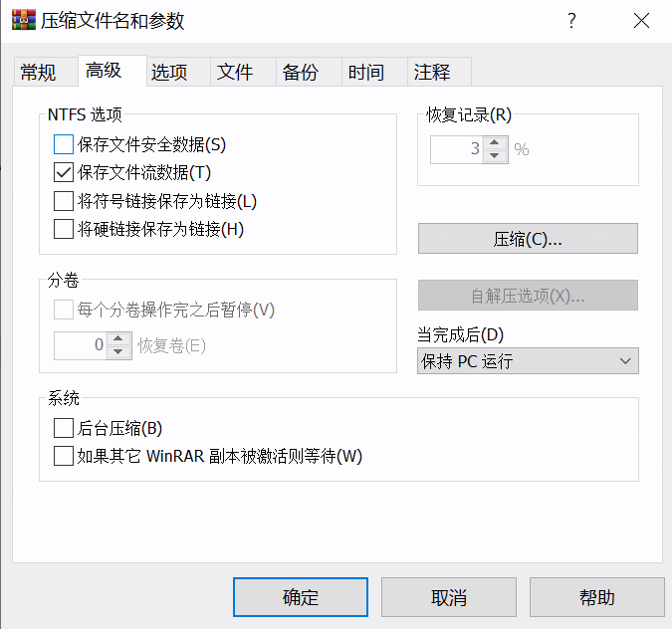Enable 后台压缩(B) option
Screen dimensions: 672x629
[64, 428]
